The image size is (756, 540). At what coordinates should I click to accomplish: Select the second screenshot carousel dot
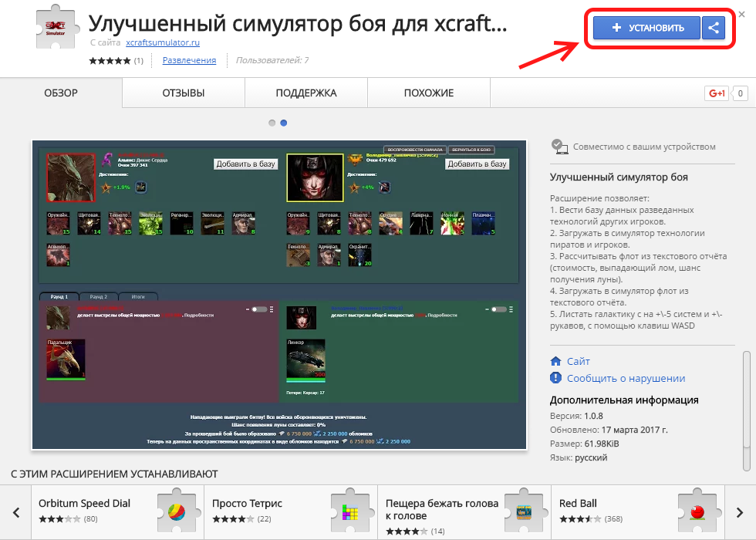click(284, 123)
